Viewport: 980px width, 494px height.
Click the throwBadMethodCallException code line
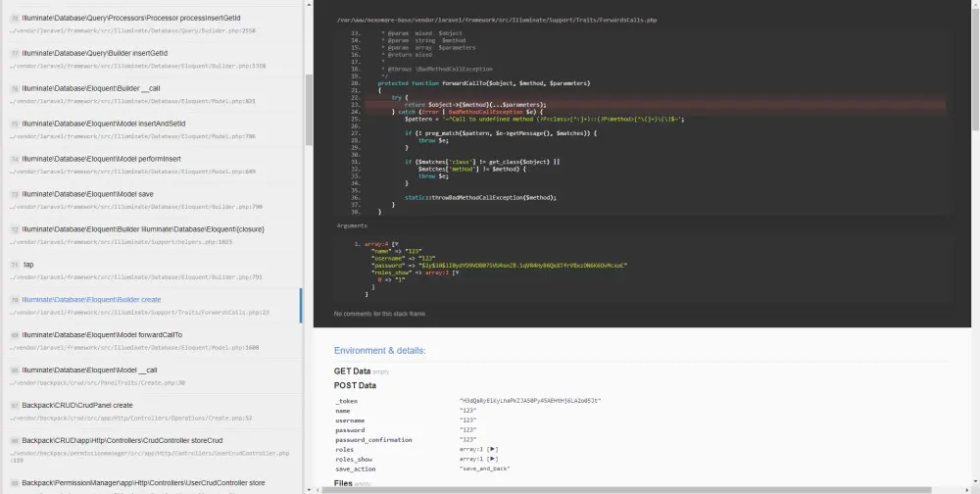pos(480,198)
